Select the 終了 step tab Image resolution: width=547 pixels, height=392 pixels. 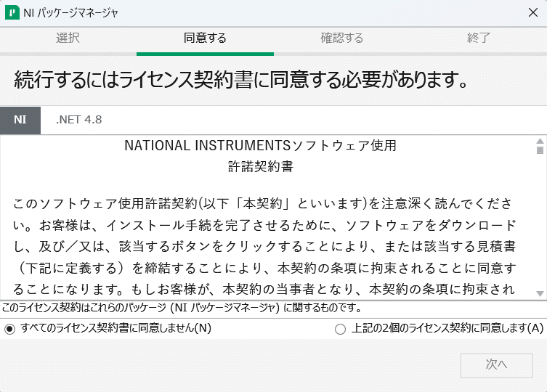coord(479,38)
